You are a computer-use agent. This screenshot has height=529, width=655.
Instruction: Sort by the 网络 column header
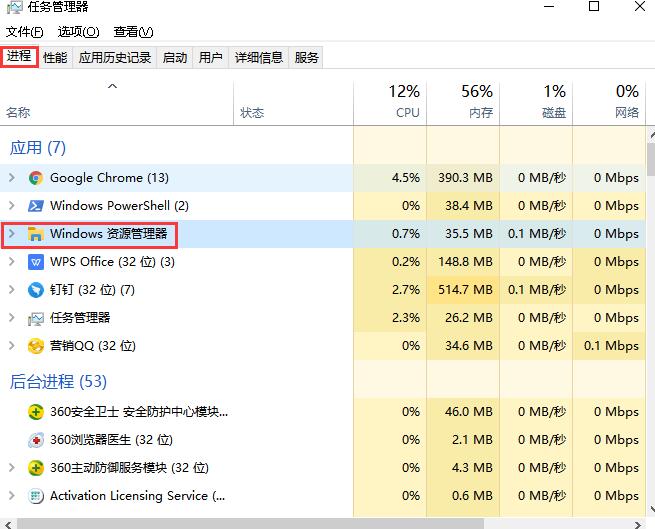point(609,103)
